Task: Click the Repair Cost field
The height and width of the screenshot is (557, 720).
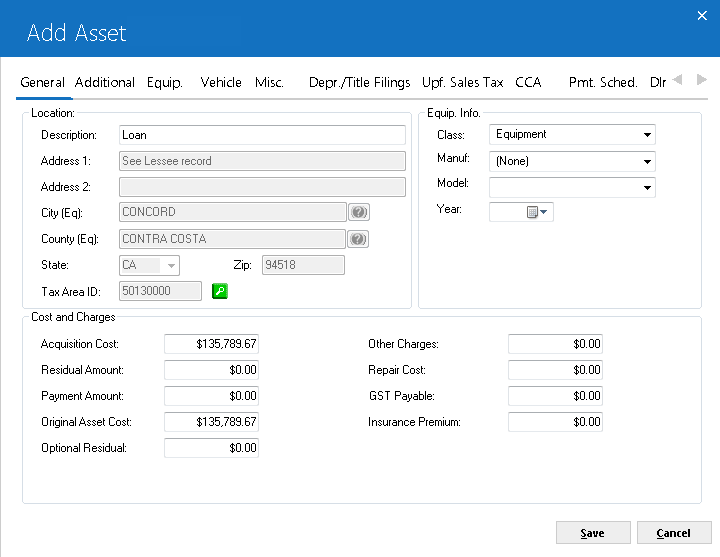Action: (555, 370)
